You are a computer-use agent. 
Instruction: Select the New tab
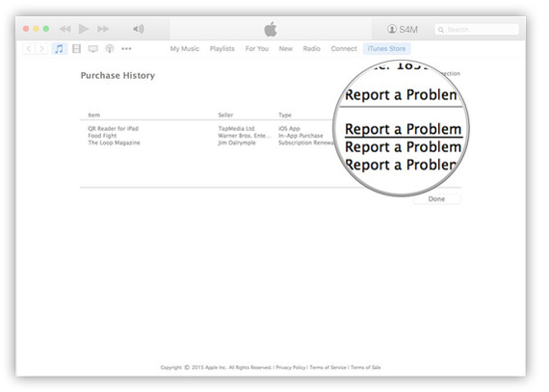[285, 49]
